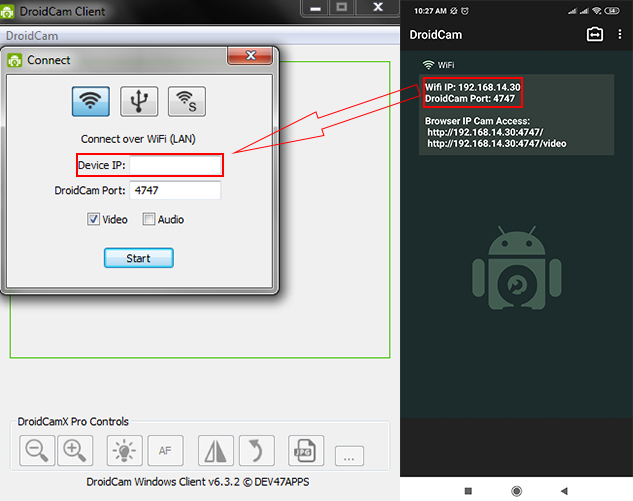Screen dimensions: 633x501
Task: Open the three-dot overflow menu on phone
Action: 620,34
